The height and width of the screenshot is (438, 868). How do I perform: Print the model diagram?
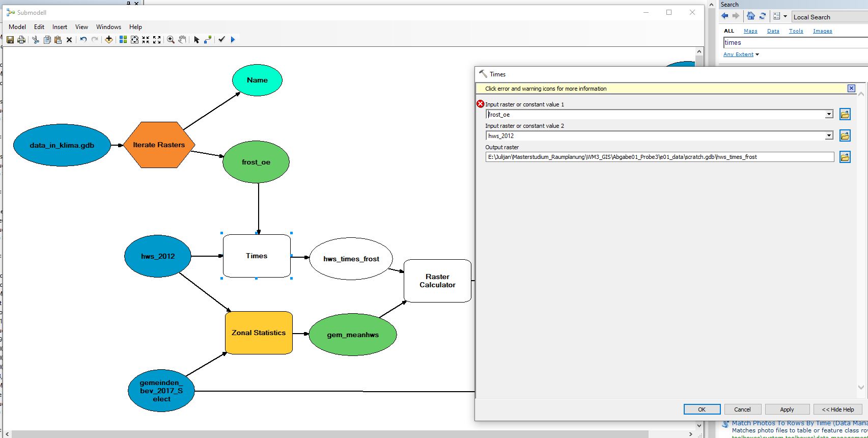point(21,40)
